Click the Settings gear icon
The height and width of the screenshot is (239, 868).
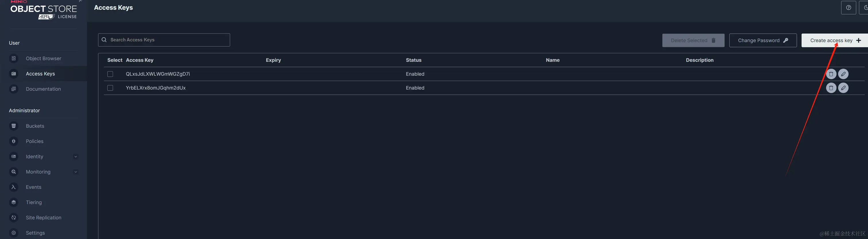(x=14, y=233)
